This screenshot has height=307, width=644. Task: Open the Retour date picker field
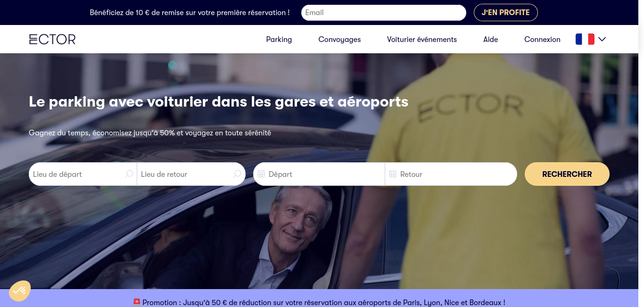point(451,174)
